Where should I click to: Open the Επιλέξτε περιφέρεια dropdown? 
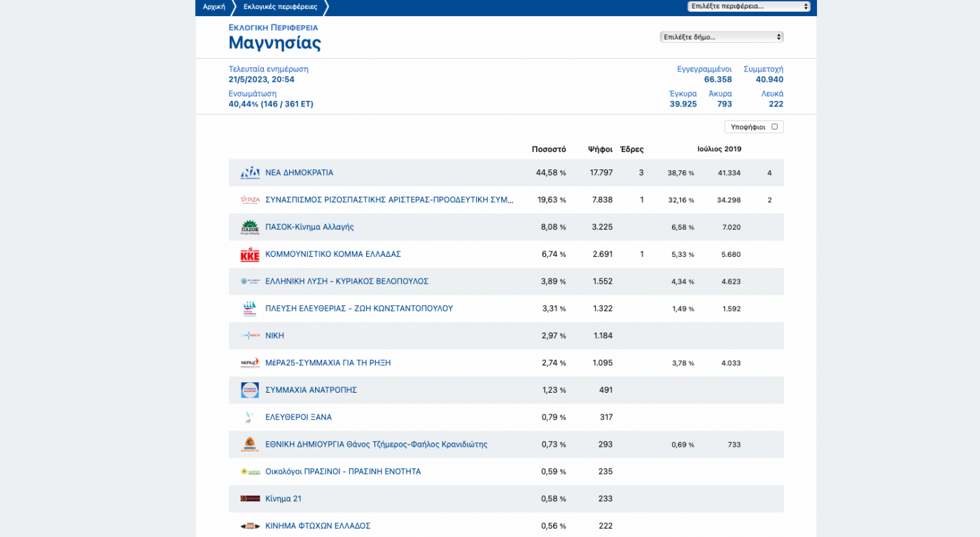pyautogui.click(x=749, y=6)
